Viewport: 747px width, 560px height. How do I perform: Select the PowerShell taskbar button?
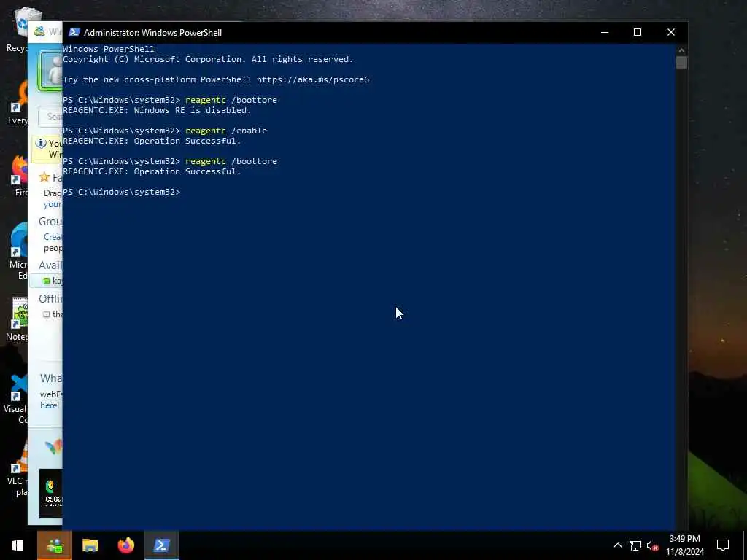click(161, 545)
